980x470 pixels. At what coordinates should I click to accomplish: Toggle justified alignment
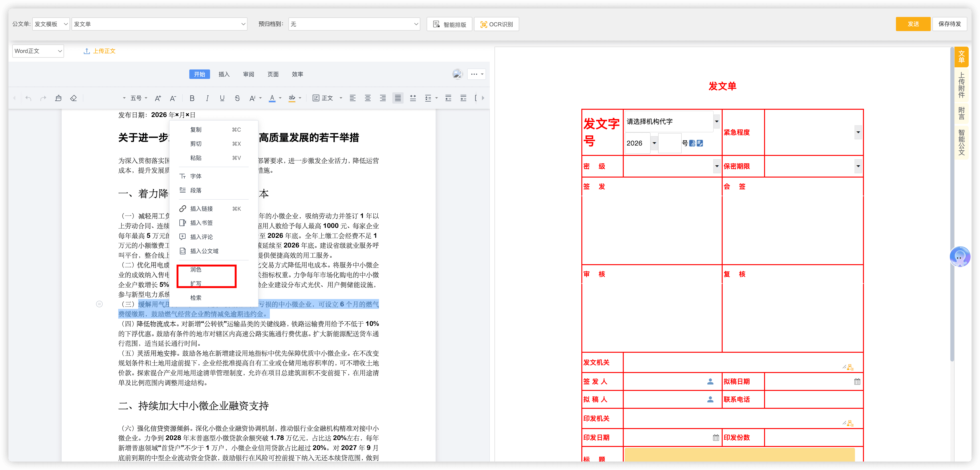(398, 98)
